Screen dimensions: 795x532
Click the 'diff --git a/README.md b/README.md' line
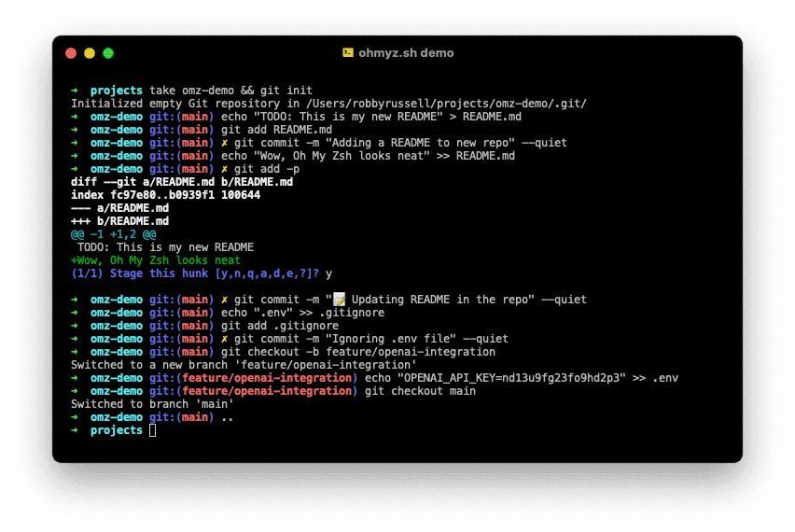coord(182,182)
